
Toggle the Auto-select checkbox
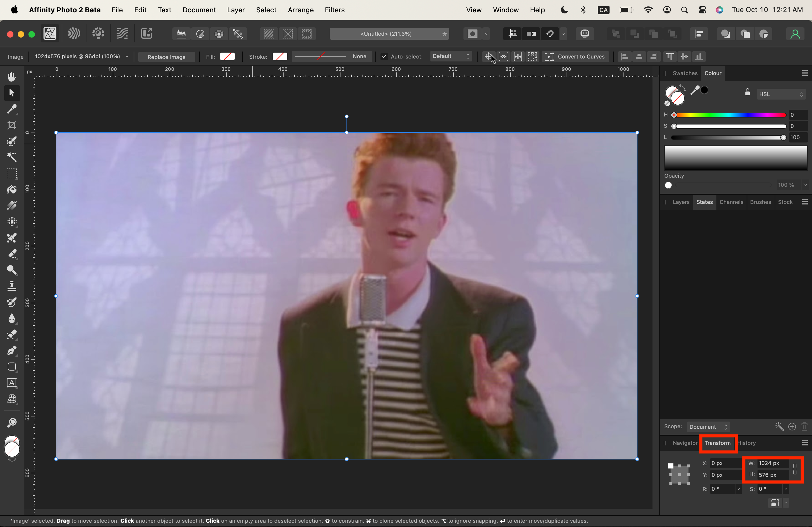coord(384,57)
